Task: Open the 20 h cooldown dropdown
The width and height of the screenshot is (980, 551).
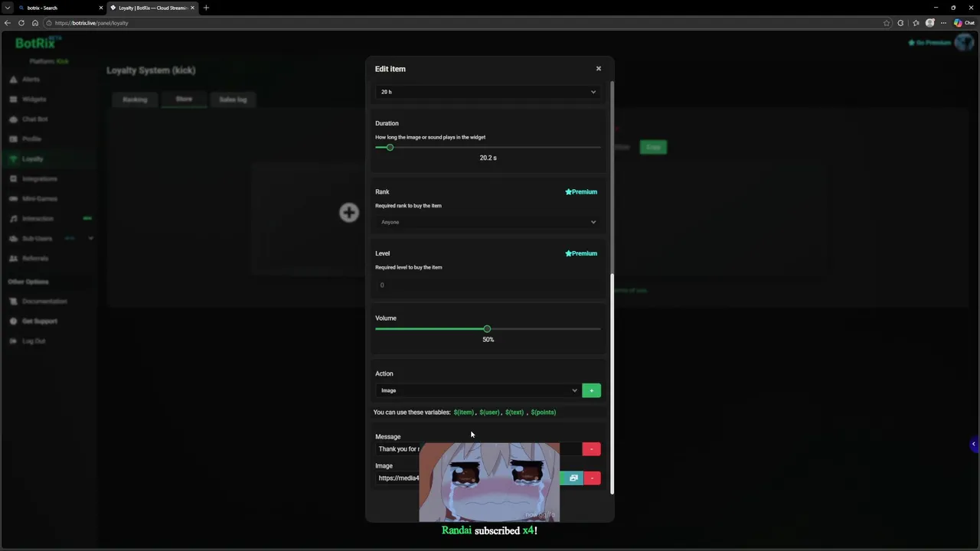Action: point(488,92)
